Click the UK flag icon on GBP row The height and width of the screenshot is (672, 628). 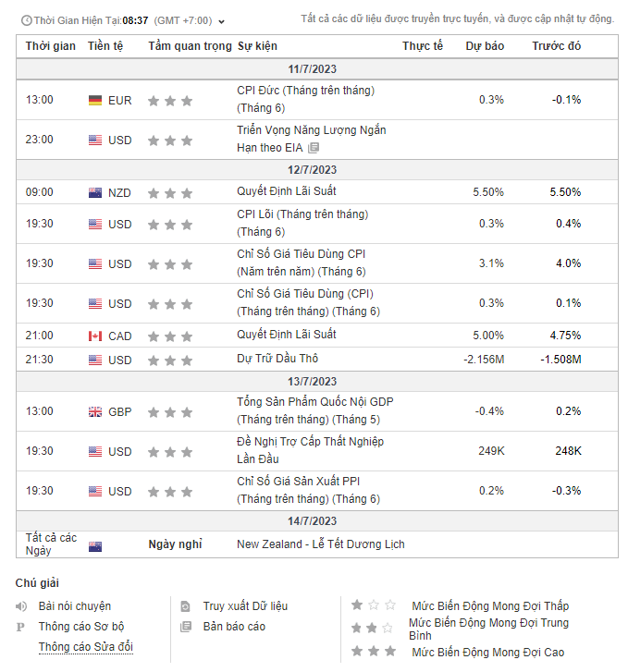tap(95, 412)
